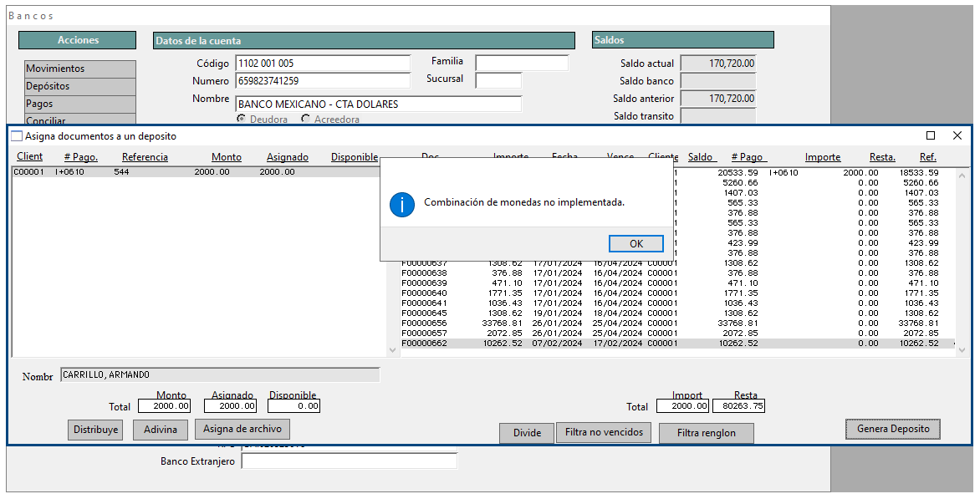
Task: Click the Total Disponible box showing 0.00
Action: pos(293,406)
